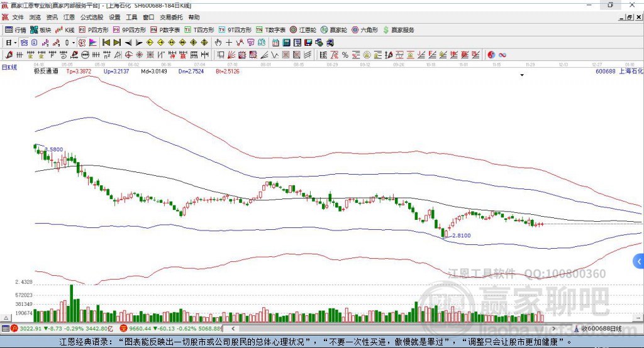This screenshot has width=644, height=348.
Task: Click the 极反通道 indicator label
Action: pyautogui.click(x=46, y=71)
